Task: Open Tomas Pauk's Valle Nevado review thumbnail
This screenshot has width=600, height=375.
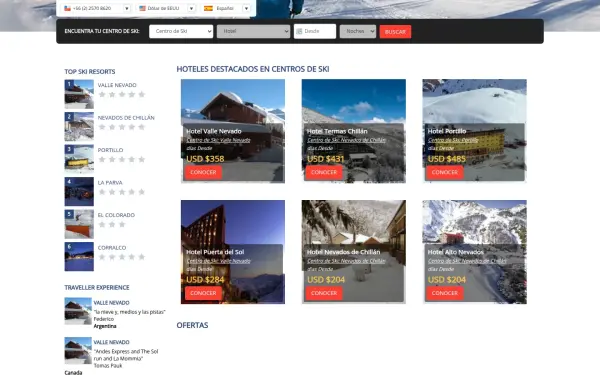Action: tap(78, 351)
